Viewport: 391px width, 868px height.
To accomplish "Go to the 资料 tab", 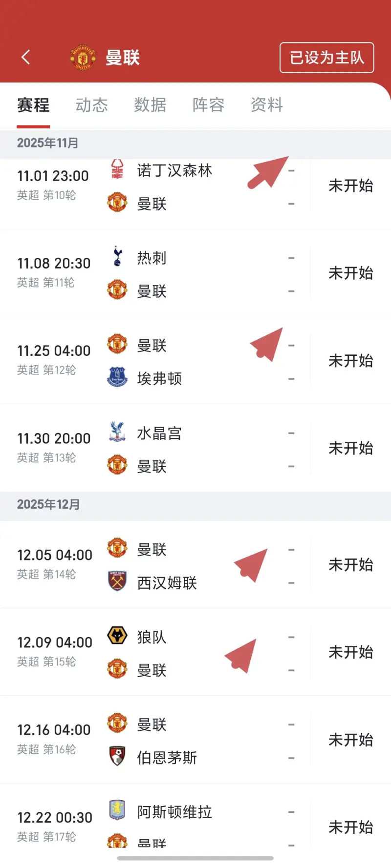I will click(x=267, y=105).
